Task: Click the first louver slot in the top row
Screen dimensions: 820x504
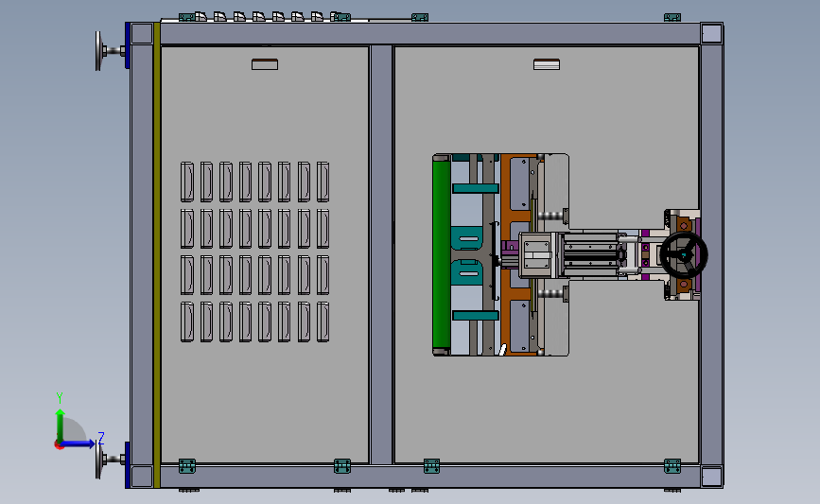Action: (x=187, y=182)
